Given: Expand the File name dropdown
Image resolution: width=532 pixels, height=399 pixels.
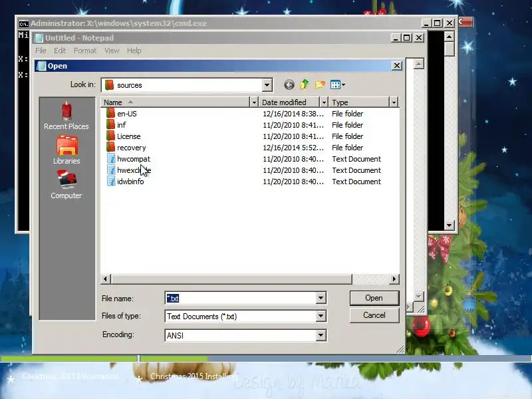Looking at the screenshot, I should pyautogui.click(x=321, y=298).
